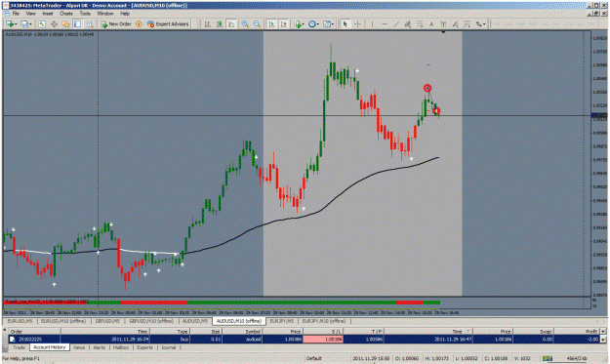Switch to the EURUSD,M10 (offline) chart tab
This screenshot has width=610, height=364.
pyautogui.click(x=63, y=321)
